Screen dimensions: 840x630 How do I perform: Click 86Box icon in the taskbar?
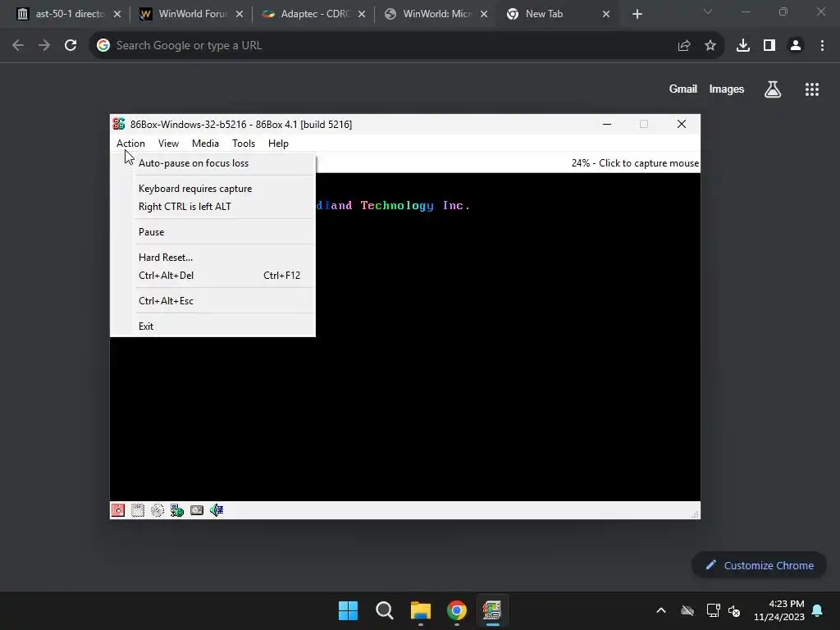coord(492,610)
